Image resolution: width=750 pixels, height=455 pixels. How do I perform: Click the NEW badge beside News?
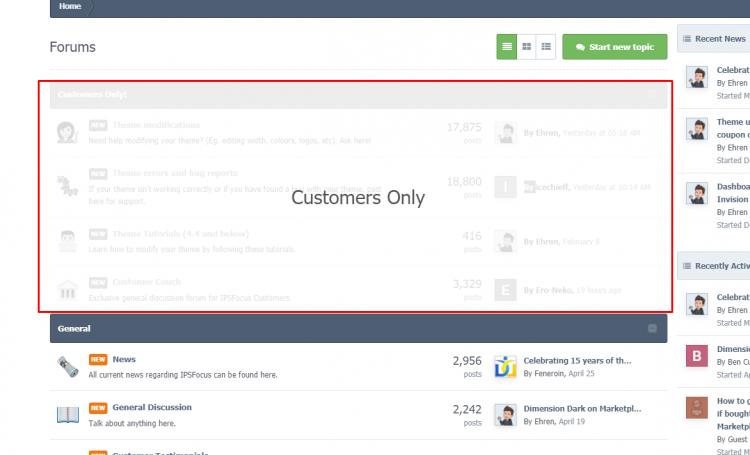click(x=98, y=359)
